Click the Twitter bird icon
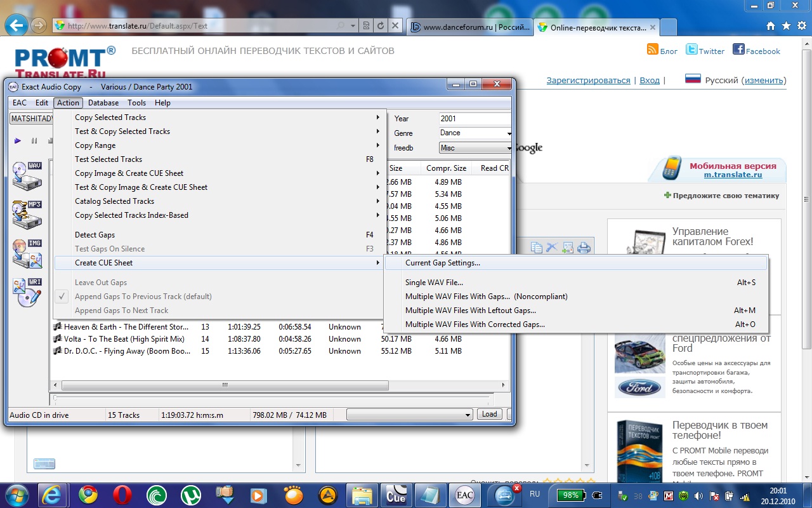 (691, 50)
